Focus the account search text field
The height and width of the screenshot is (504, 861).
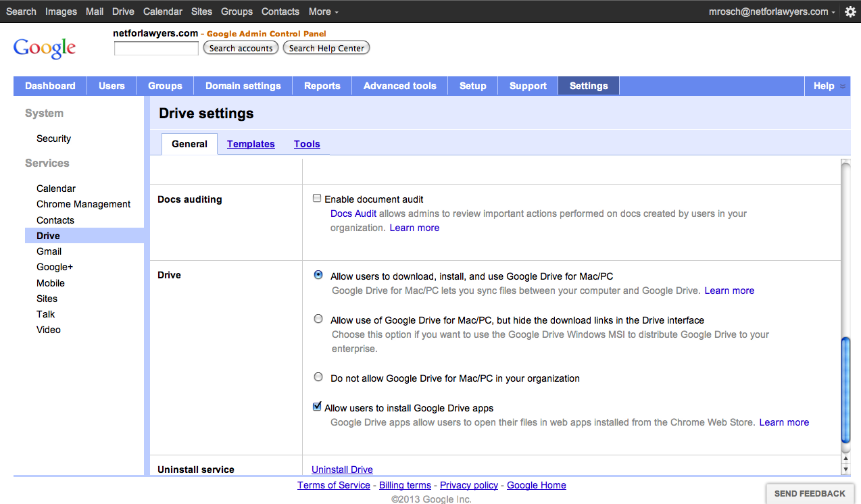(x=156, y=49)
